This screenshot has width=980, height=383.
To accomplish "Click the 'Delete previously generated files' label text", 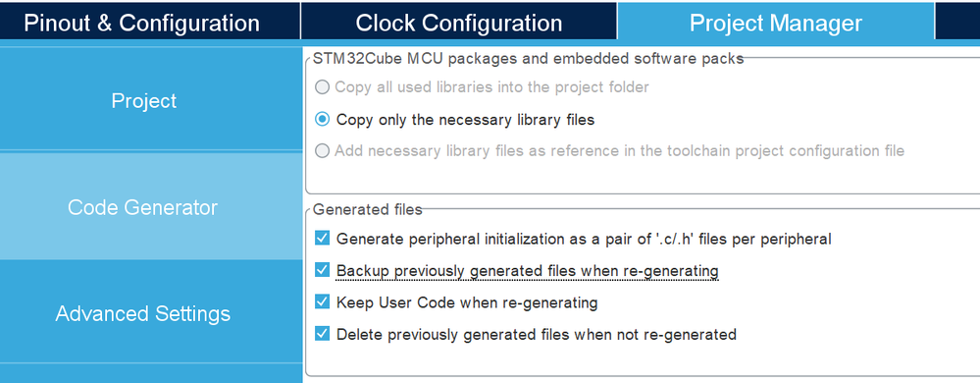I will pos(537,334).
